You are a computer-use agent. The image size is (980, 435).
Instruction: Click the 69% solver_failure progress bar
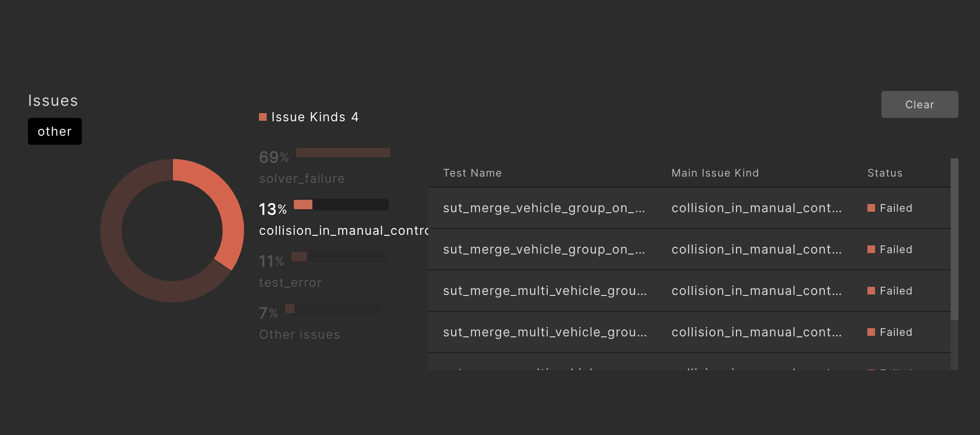click(x=343, y=153)
